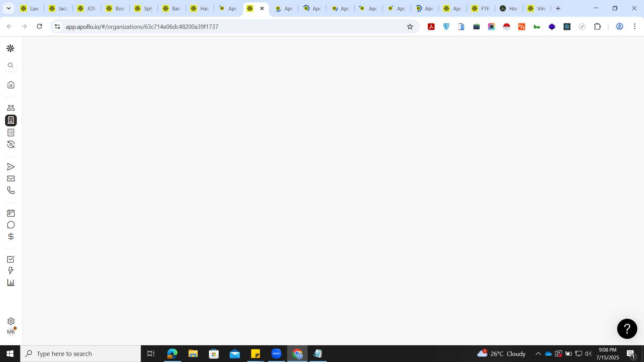Launch Microsoft Edge from the taskbar
The image size is (644, 362).
pos(172,354)
